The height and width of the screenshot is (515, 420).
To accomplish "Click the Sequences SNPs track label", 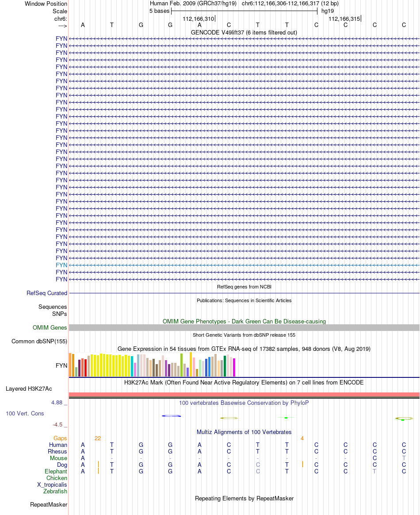I will tap(53, 310).
